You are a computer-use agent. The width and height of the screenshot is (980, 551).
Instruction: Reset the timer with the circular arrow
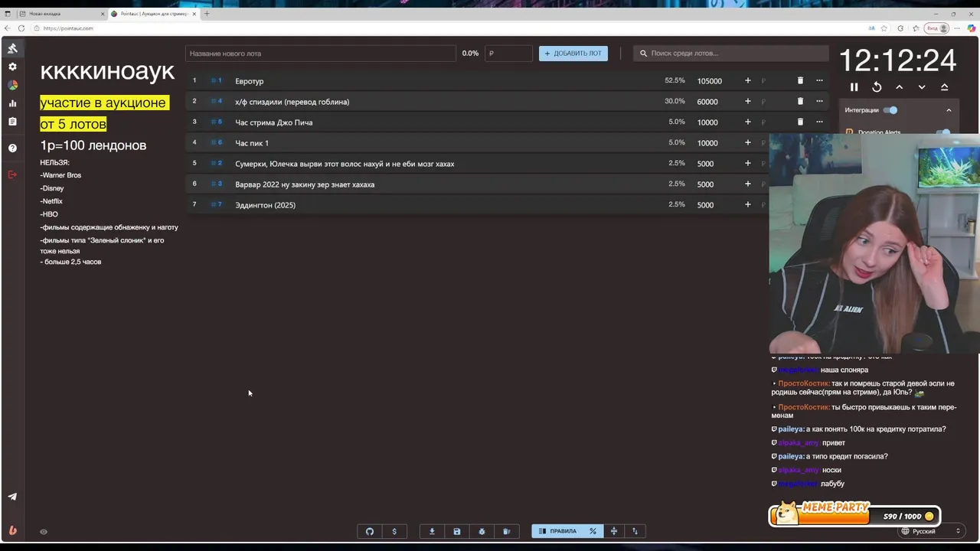877,87
